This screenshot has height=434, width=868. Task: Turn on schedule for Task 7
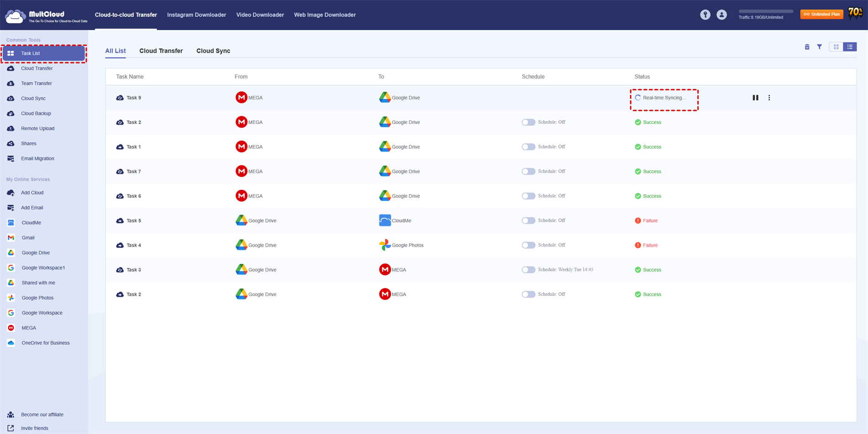[x=528, y=171]
